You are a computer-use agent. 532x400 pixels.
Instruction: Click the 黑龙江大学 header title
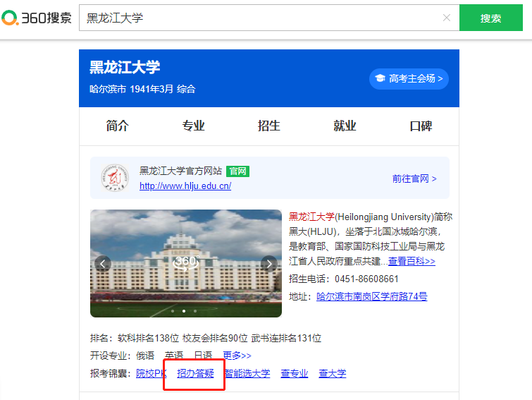click(125, 67)
